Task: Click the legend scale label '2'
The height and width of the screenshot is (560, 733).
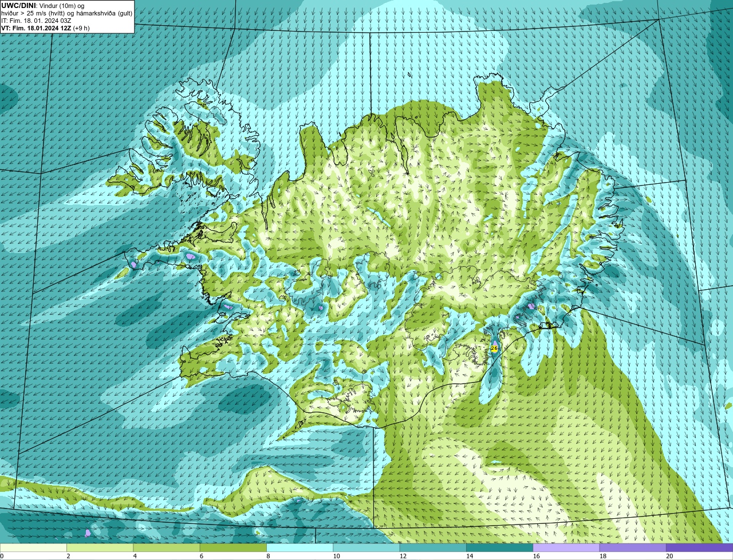Action: [68, 556]
